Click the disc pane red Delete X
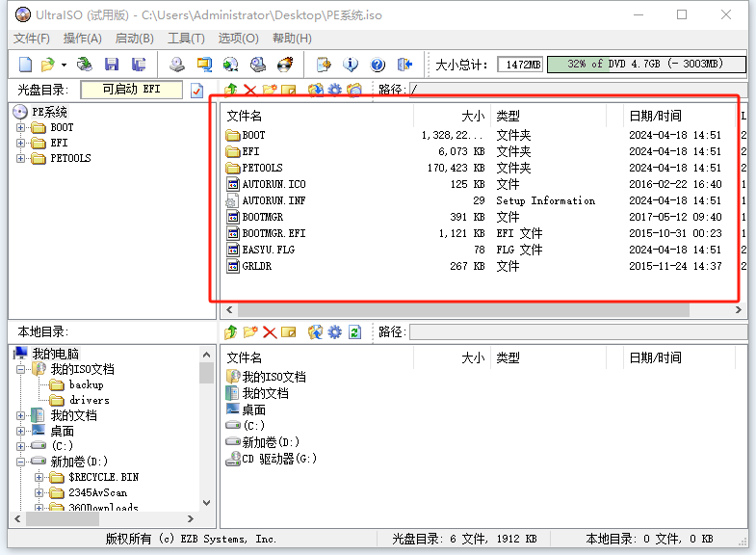The width and height of the screenshot is (756, 555). point(249,91)
